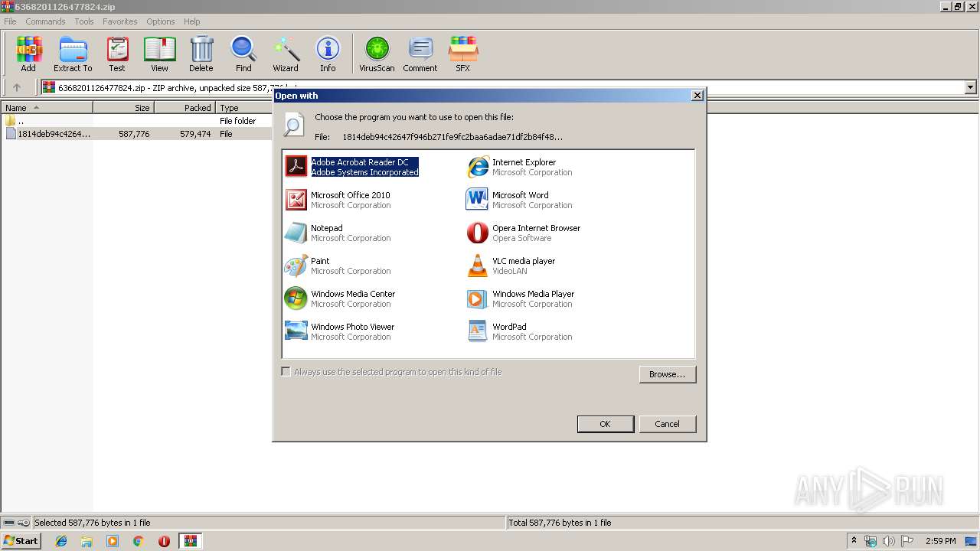Pick Opera Internet Browser program

[524, 233]
